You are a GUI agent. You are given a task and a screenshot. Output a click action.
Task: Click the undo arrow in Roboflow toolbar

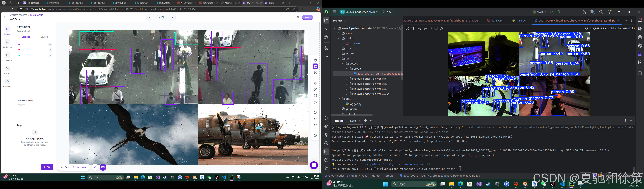tap(315, 119)
